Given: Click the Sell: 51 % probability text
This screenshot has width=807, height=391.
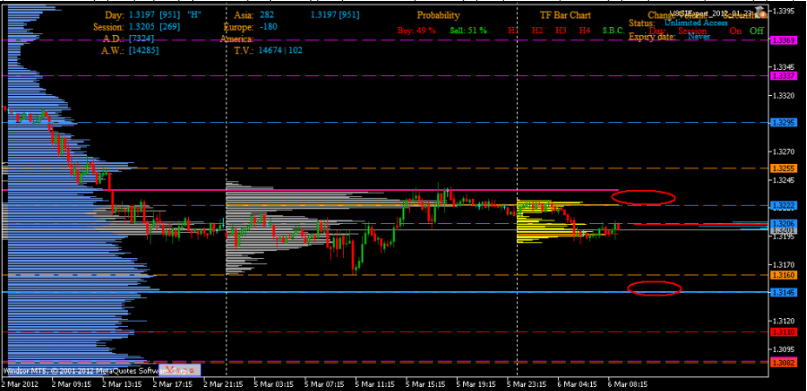Looking at the screenshot, I should click(x=468, y=30).
